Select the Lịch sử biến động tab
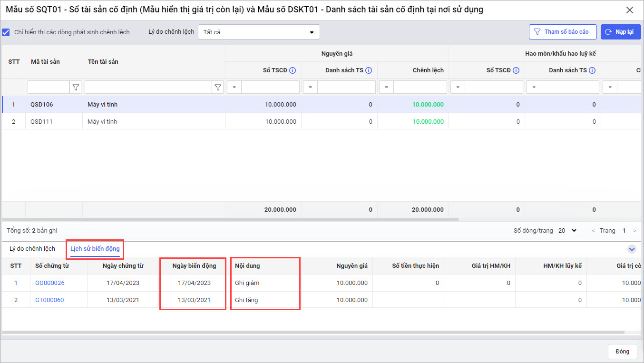Viewport: 644px width, 363px height. 95,249
